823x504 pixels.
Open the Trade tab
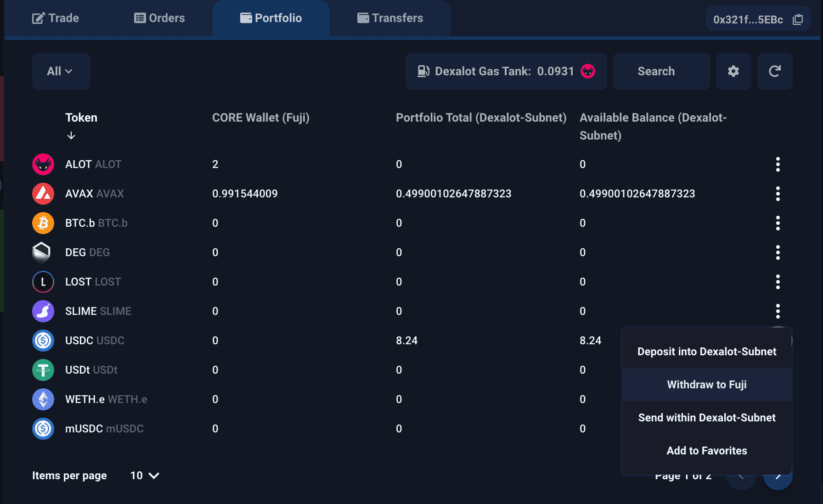point(56,18)
